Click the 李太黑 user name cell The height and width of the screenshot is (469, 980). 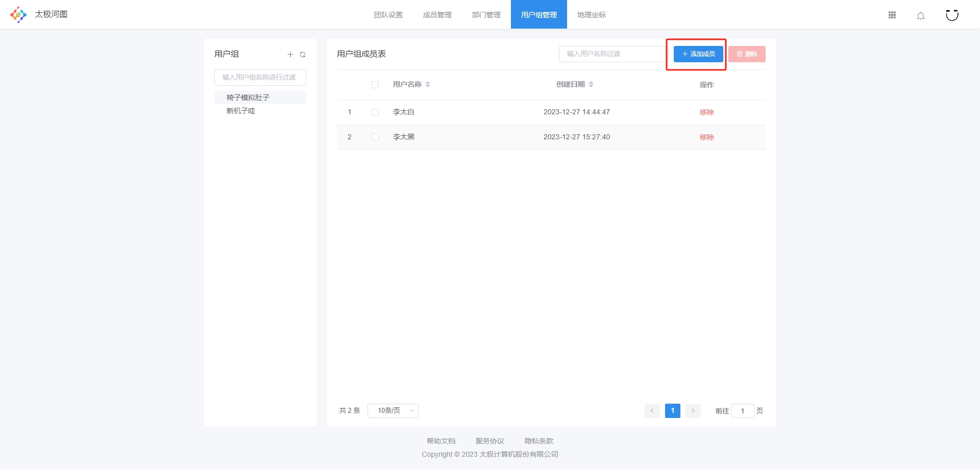click(404, 137)
